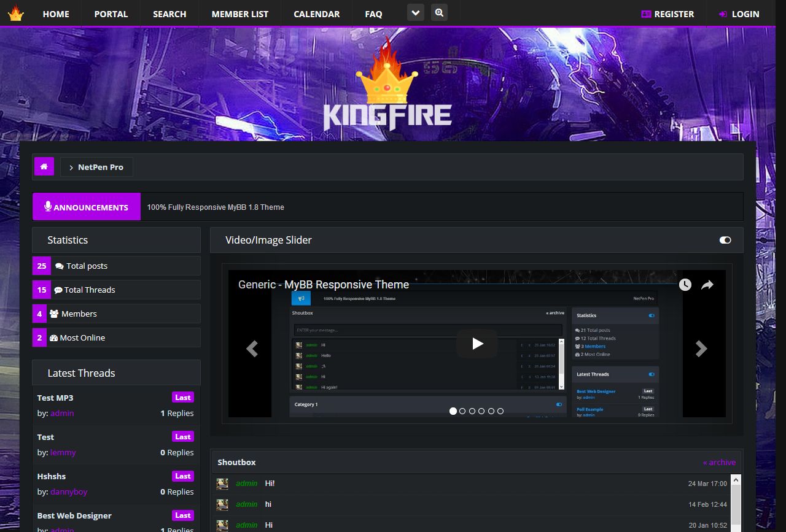Select the fourth slider dot

pyautogui.click(x=481, y=411)
